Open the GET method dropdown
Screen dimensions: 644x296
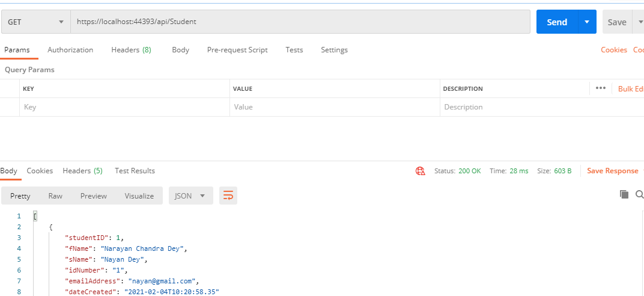coord(35,22)
